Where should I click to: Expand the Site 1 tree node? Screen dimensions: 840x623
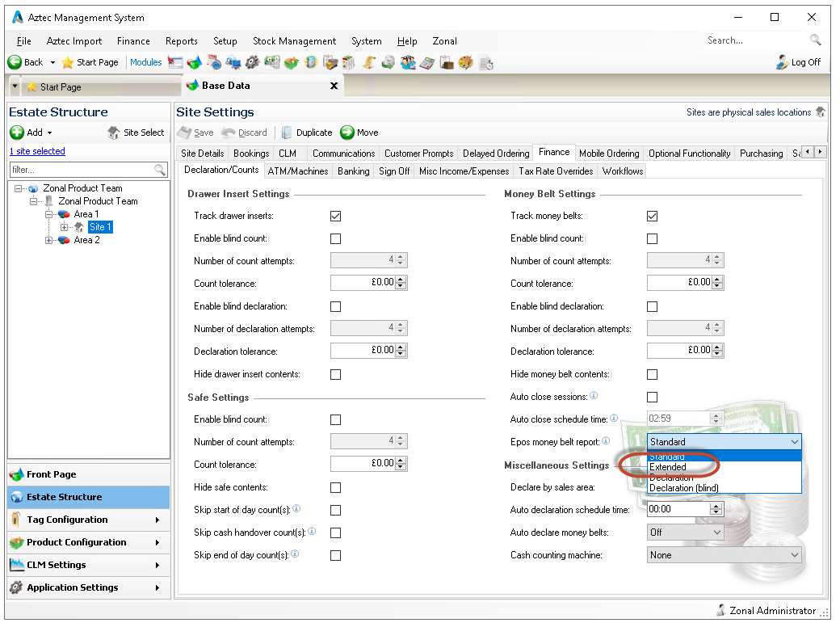(65, 227)
